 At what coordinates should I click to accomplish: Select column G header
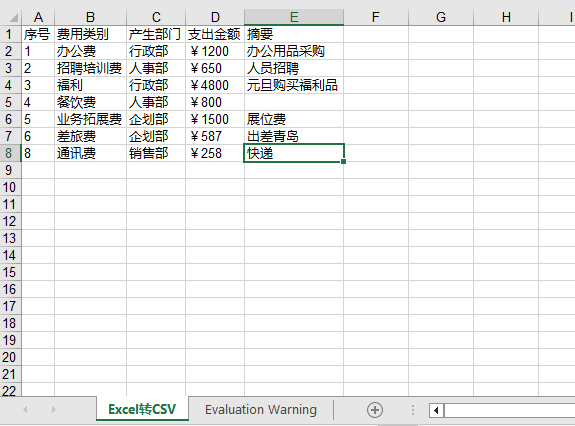point(441,17)
